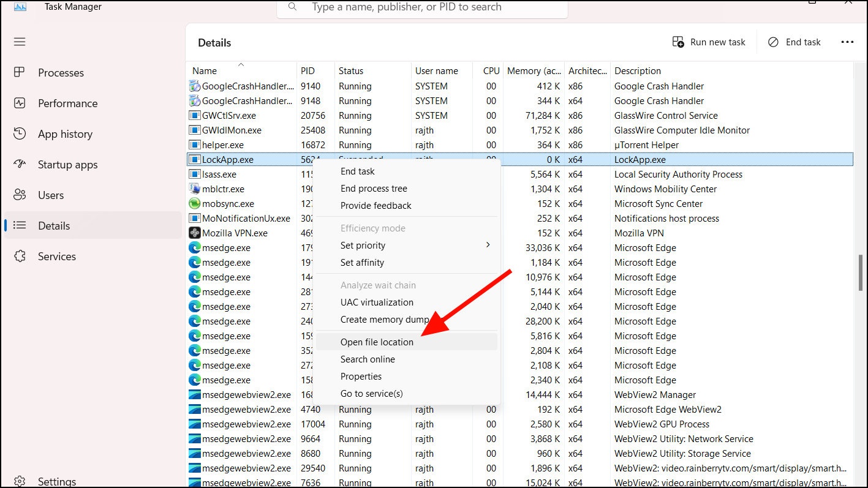Image resolution: width=868 pixels, height=488 pixels.
Task: Click the Services puzzle icon
Action: pos(20,256)
